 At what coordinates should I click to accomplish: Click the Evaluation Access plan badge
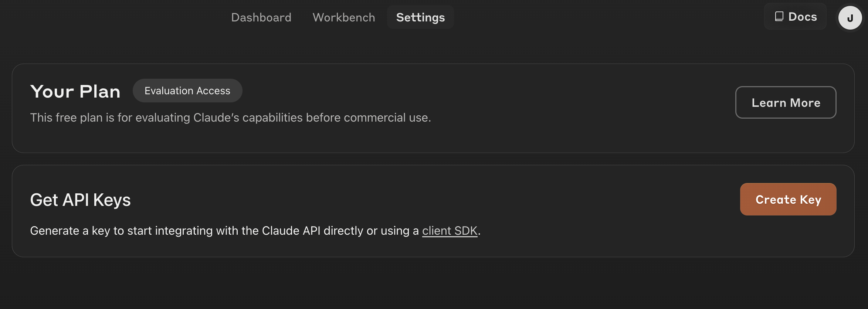(187, 91)
